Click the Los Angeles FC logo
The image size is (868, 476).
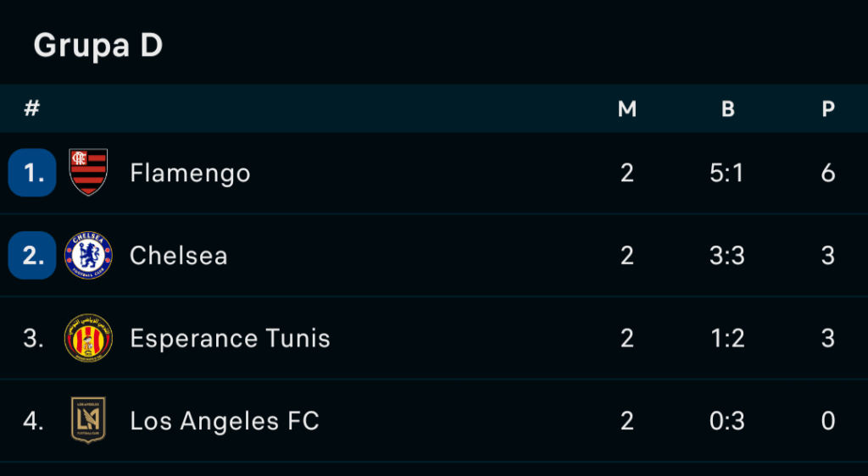88,420
